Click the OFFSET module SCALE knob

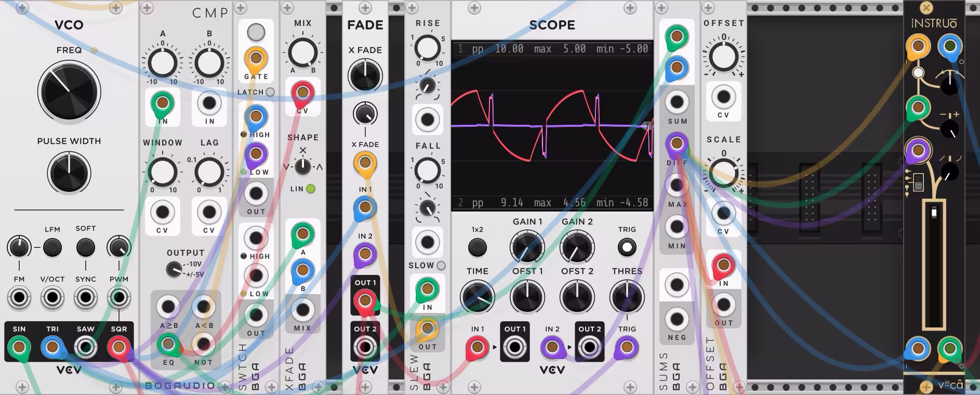pos(723,173)
